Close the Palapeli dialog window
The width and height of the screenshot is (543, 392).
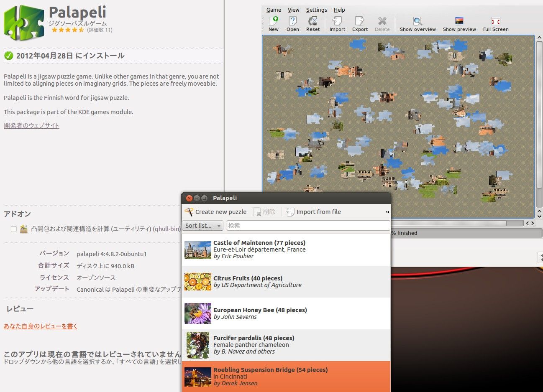tap(189, 198)
